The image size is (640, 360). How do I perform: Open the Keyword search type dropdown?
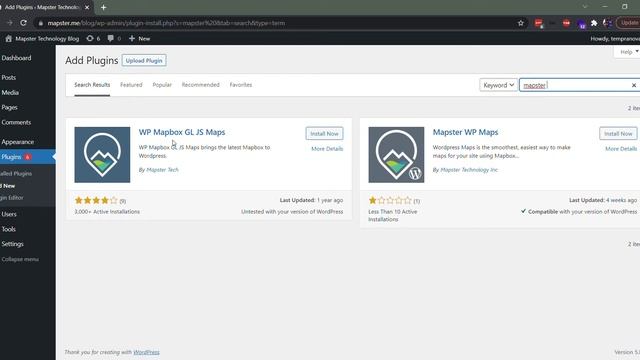coord(498,85)
